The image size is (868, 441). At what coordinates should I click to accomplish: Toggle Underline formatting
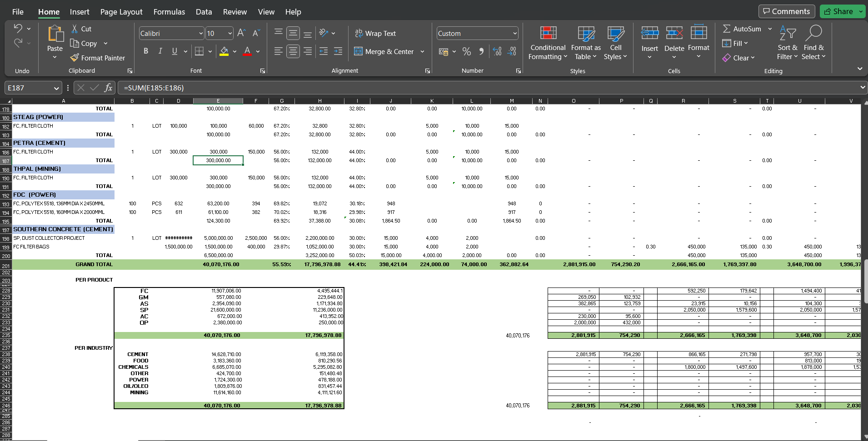175,51
